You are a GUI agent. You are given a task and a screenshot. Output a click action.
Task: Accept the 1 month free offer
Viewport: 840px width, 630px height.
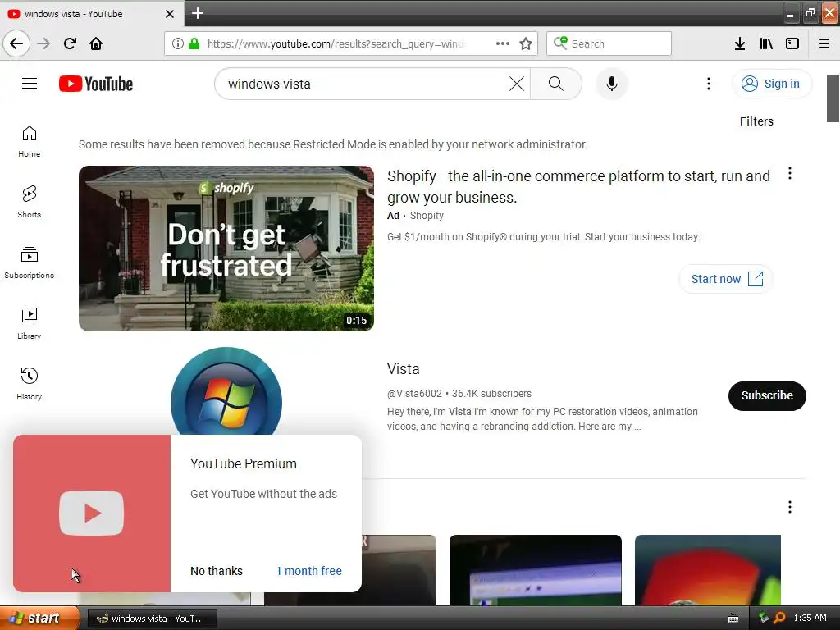308,571
